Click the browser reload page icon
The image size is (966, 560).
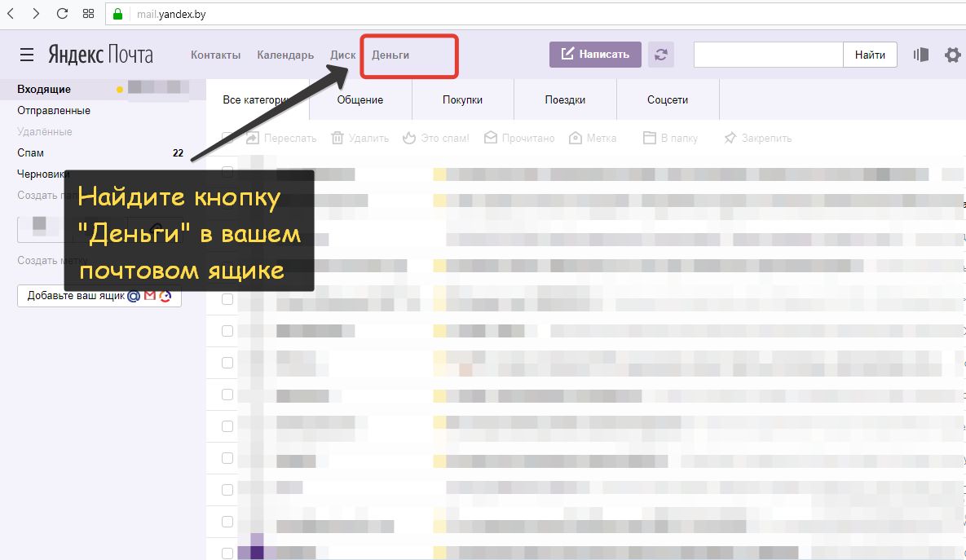coord(62,14)
